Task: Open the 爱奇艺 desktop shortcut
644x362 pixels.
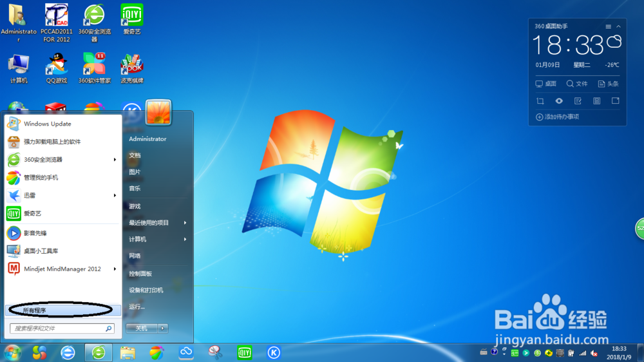Action: (x=132, y=19)
